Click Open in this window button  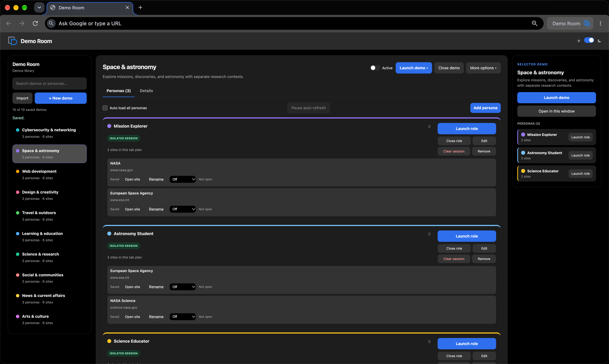(x=556, y=111)
